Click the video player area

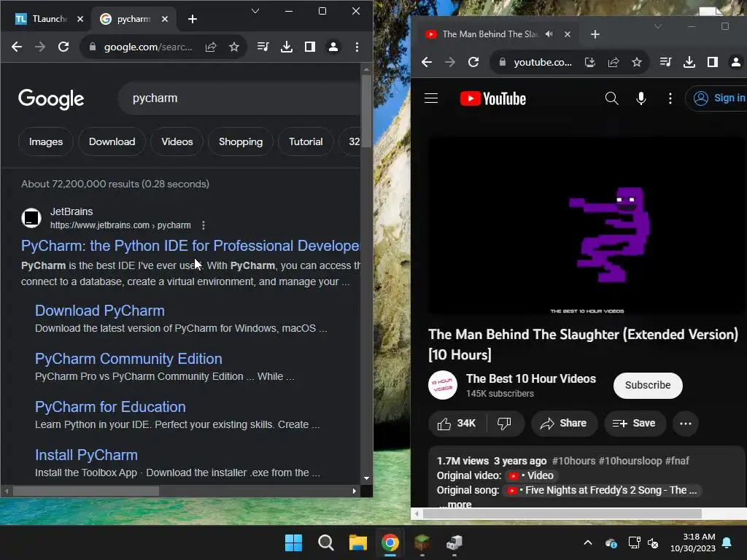587,226
